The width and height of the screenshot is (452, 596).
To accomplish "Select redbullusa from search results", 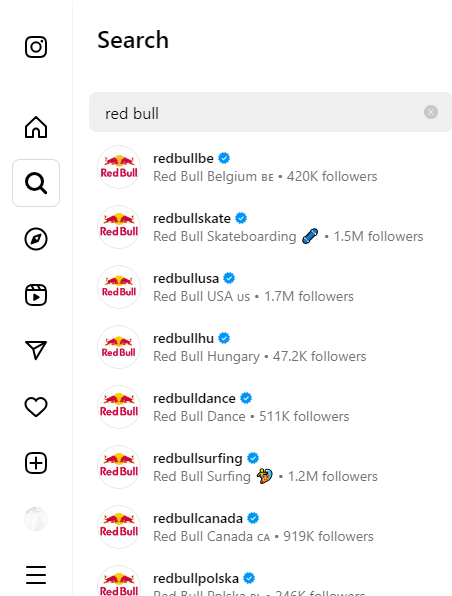I will (x=271, y=287).
